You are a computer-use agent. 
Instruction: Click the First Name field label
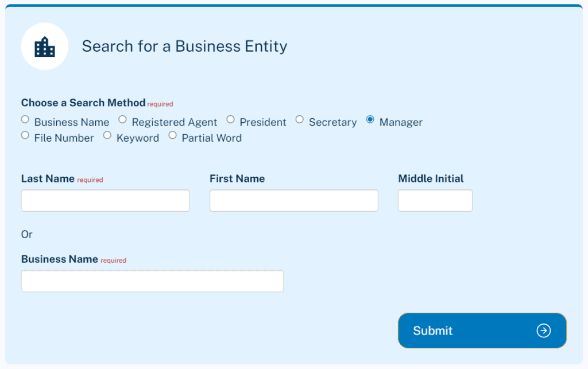(x=237, y=178)
